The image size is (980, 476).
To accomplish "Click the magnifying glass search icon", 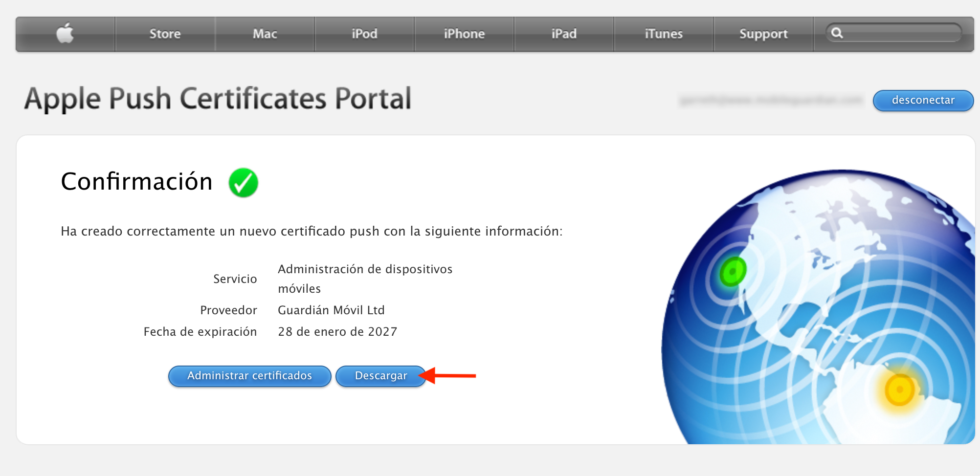I will coord(837,33).
